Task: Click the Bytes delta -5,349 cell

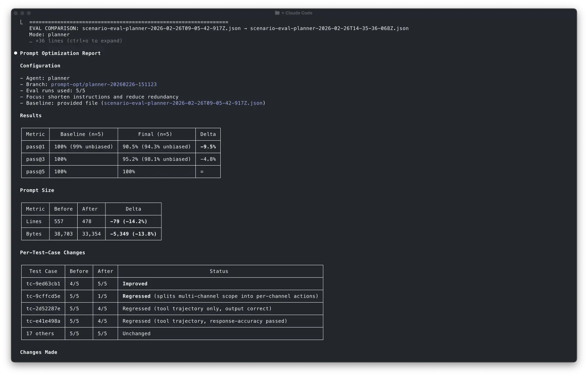Action: [133, 234]
